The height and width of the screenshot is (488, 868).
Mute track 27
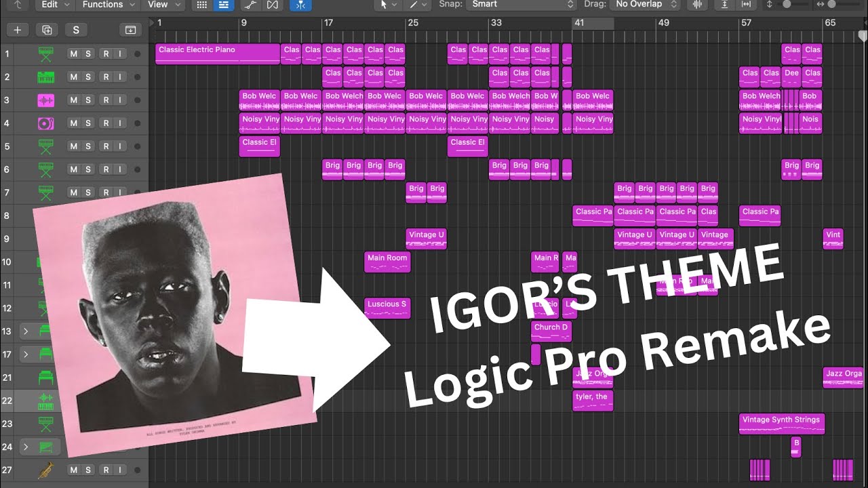(74, 470)
